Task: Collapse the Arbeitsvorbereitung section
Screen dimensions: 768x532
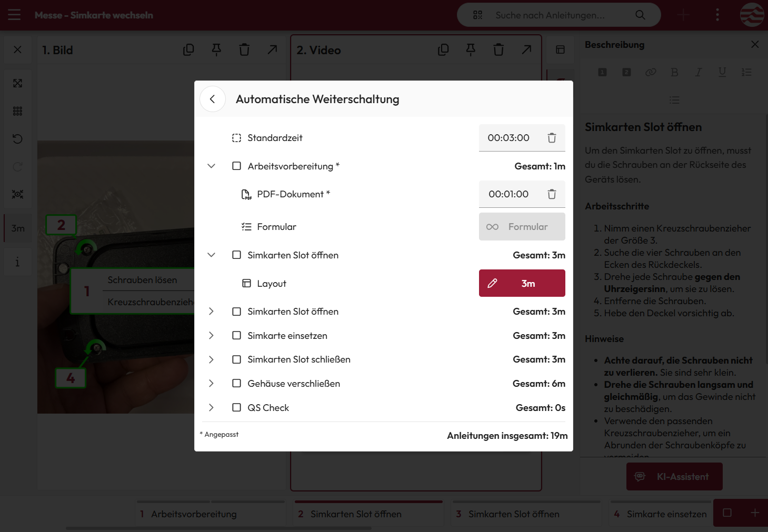Action: tap(211, 166)
